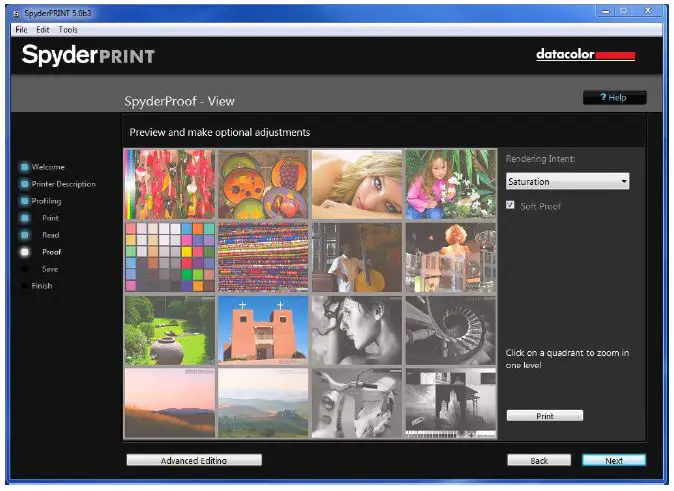Click the color checker chart image
The height and width of the screenshot is (491, 674).
[x=170, y=257]
